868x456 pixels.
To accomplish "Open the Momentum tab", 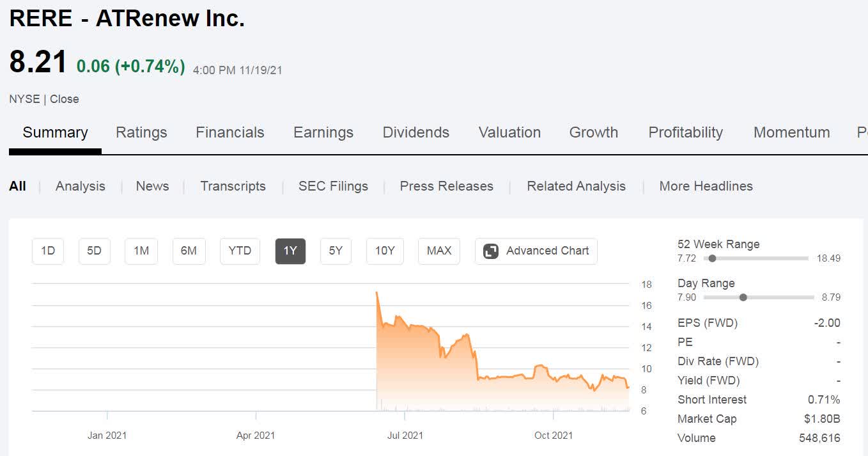I will (x=791, y=132).
